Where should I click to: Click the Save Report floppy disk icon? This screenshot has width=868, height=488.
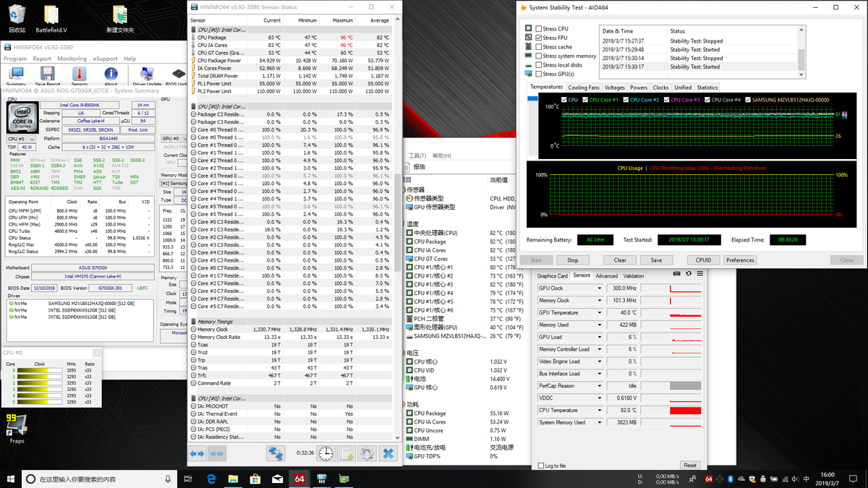pyautogui.click(x=47, y=74)
